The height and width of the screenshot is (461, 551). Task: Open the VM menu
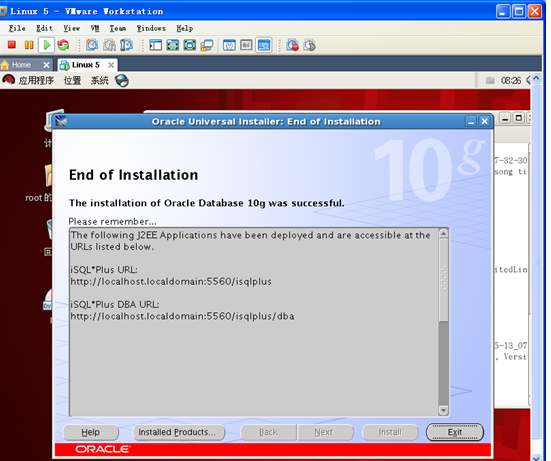[x=95, y=28]
